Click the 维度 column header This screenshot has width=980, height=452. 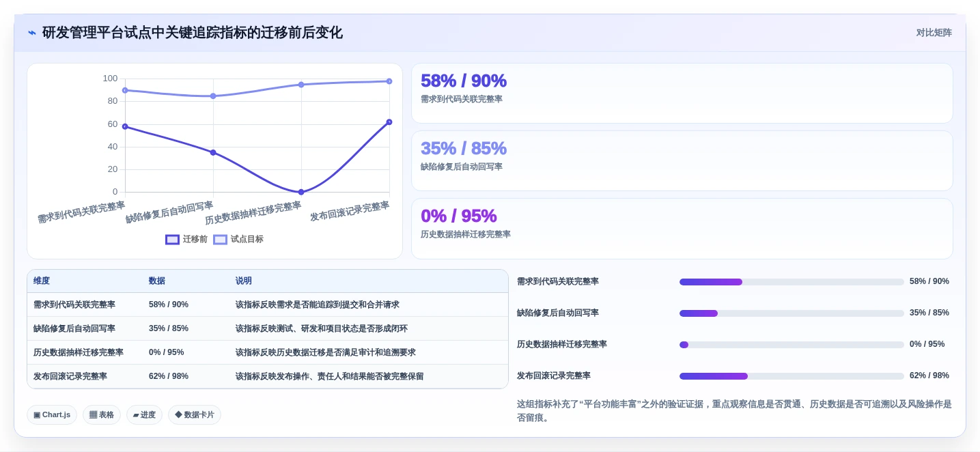42,281
